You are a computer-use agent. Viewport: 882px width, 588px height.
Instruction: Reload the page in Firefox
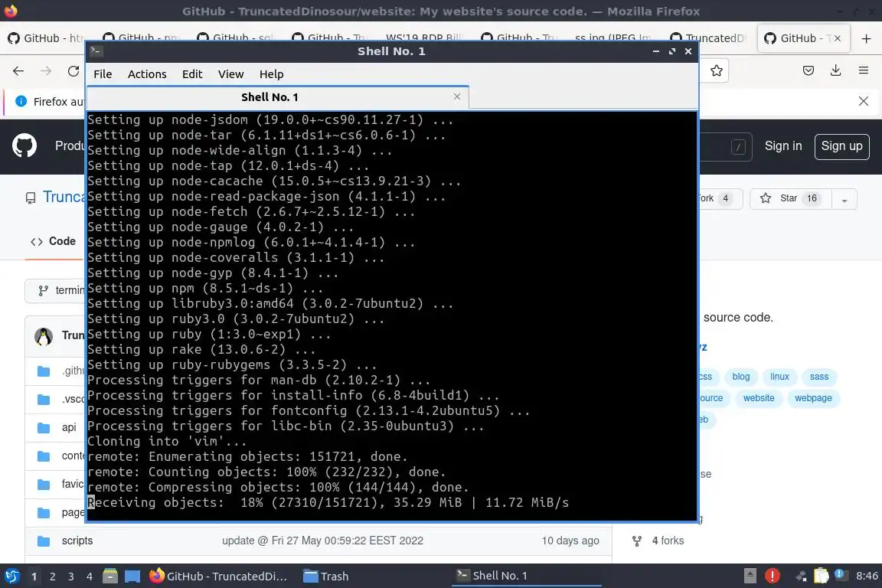tap(73, 71)
